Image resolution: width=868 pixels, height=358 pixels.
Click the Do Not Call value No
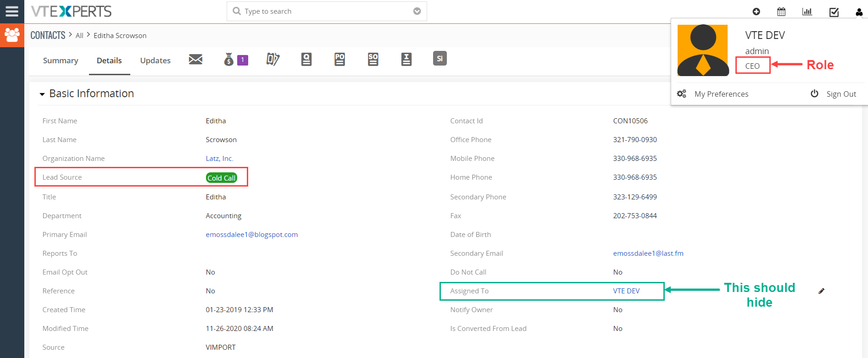coord(618,272)
